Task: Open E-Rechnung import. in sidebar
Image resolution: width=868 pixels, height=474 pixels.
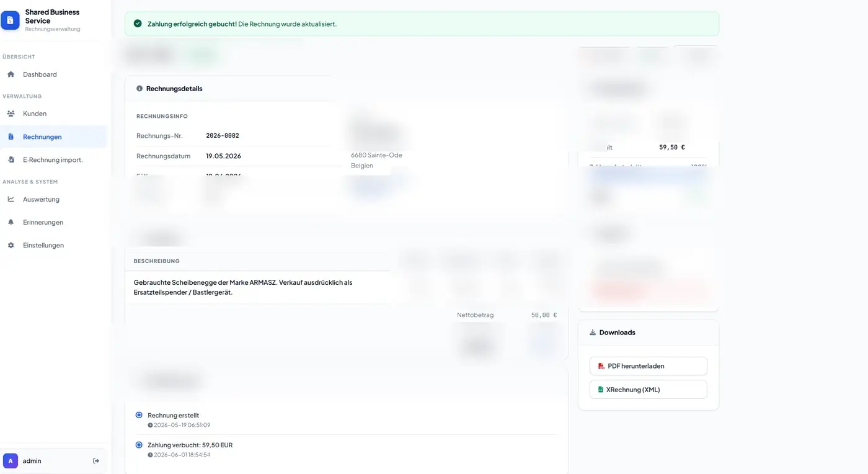Action: tap(53, 159)
